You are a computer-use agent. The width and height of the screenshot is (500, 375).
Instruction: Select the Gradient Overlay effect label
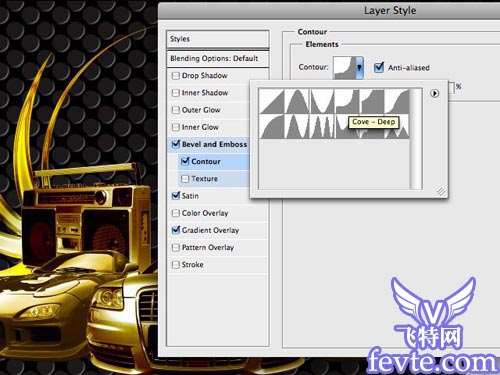click(210, 230)
